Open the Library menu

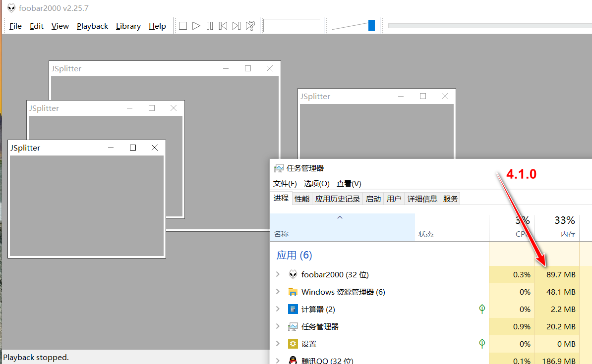(x=128, y=26)
